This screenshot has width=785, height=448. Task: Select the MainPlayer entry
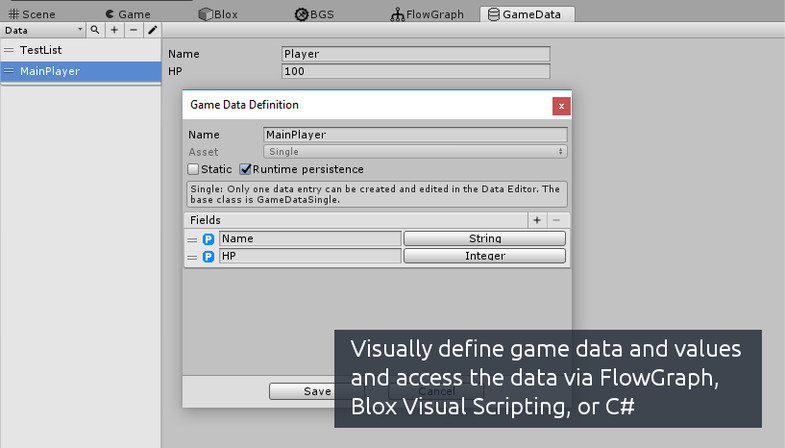[81, 71]
